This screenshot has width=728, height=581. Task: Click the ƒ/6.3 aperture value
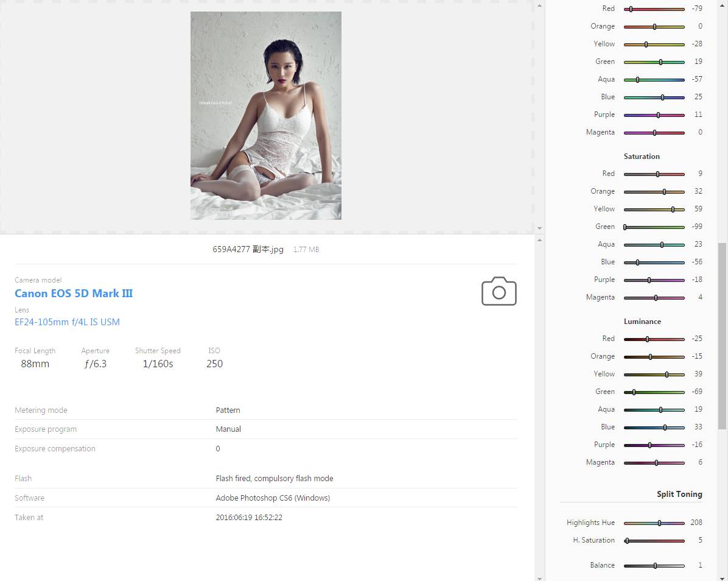95,364
